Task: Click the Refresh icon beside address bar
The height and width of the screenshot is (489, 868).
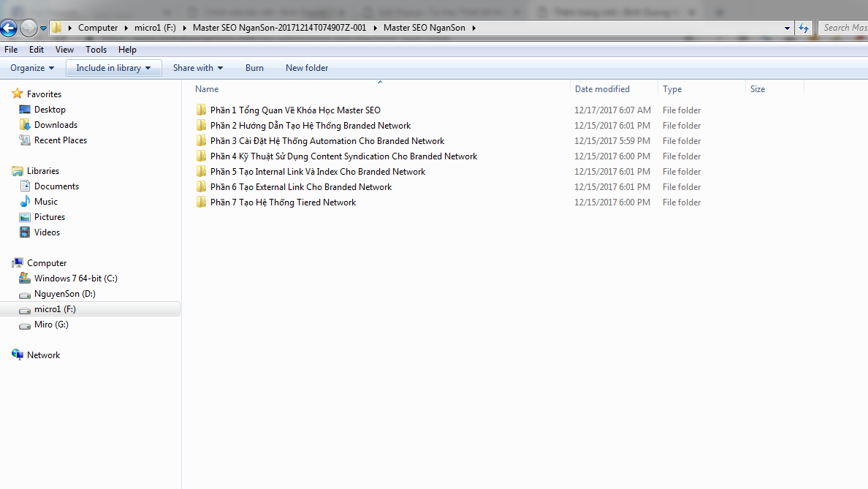Action: 804,28
